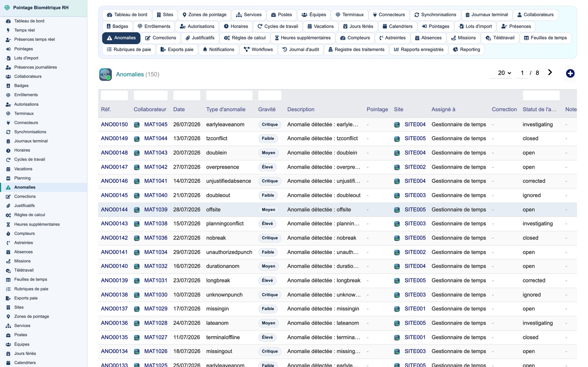Open collaborator MAT1044 link

tap(156, 138)
